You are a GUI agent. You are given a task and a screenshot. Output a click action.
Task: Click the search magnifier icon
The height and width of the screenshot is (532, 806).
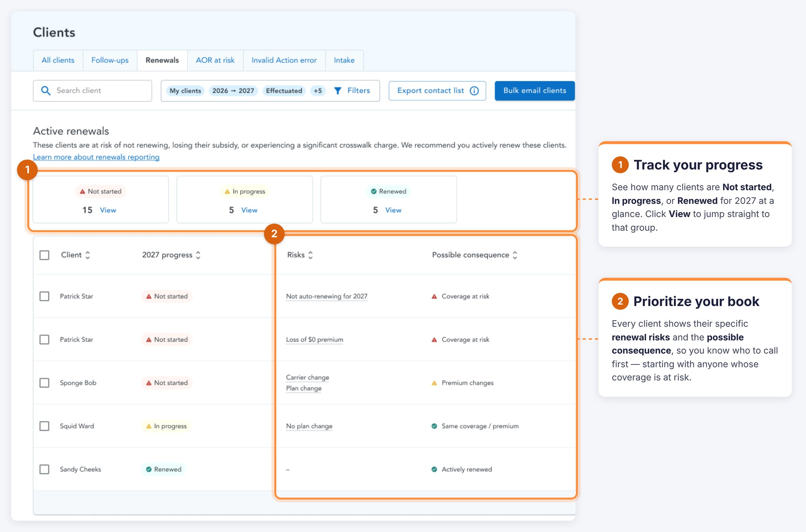coord(46,91)
